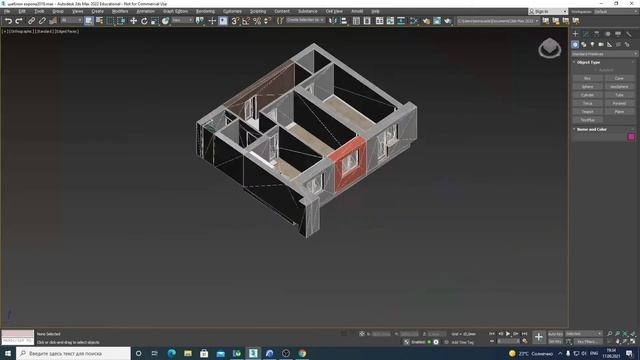Click the Windows taskbar search box
Image resolution: width=640 pixels, height=360 pixels.
point(73,353)
